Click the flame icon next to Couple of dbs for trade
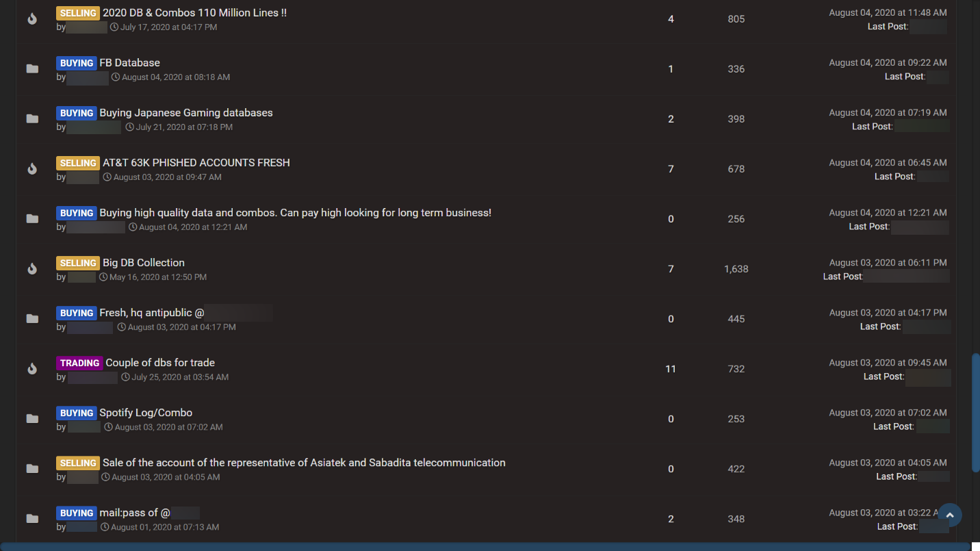 click(32, 369)
